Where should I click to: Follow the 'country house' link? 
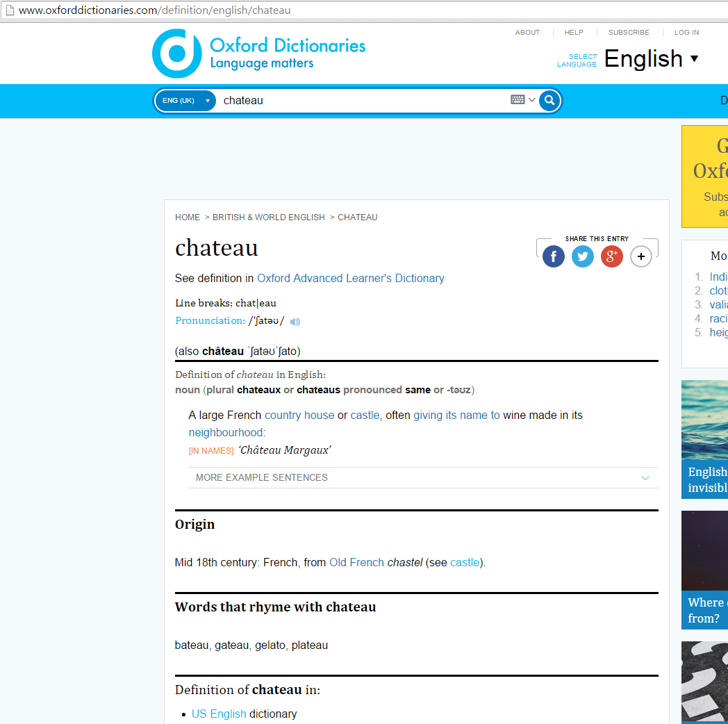(x=299, y=416)
